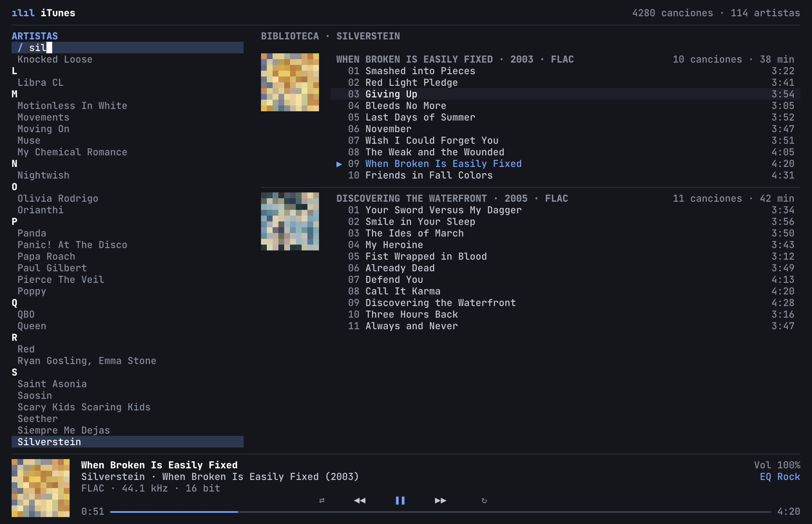The width and height of the screenshot is (812, 524).
Task: Click the iTunes logo icon
Action: pos(23,13)
